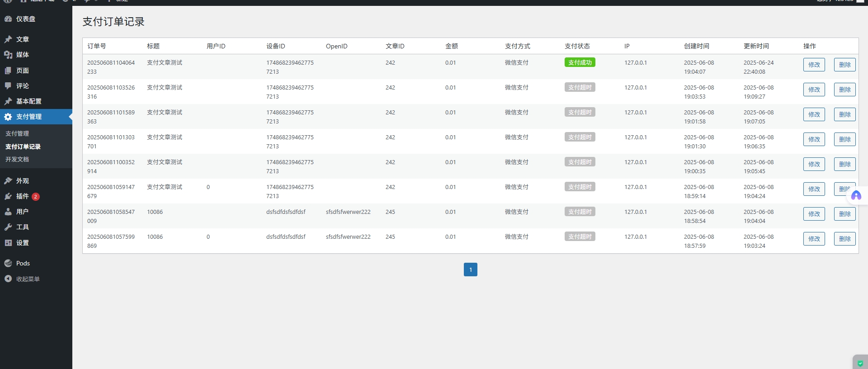Click the Dashboard gauge icon in sidebar

pyautogui.click(x=8, y=19)
